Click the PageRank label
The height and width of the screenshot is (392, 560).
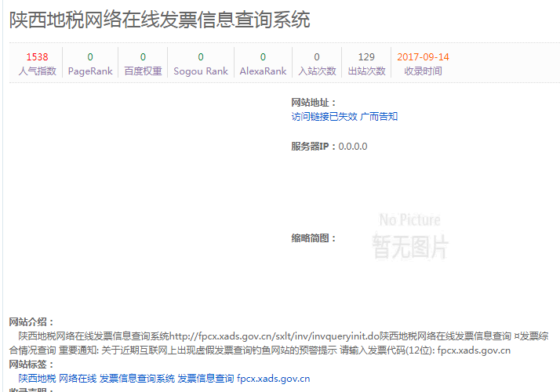point(90,71)
